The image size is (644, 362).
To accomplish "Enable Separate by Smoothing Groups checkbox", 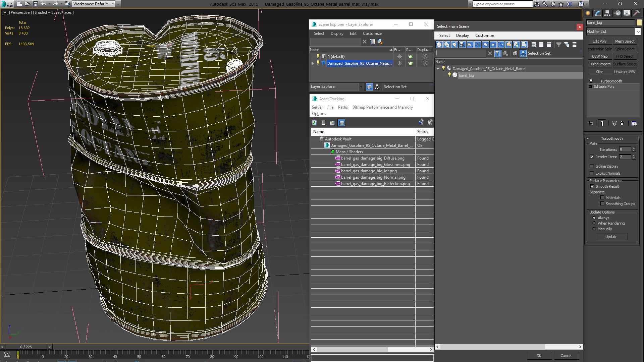I will pyautogui.click(x=602, y=204).
